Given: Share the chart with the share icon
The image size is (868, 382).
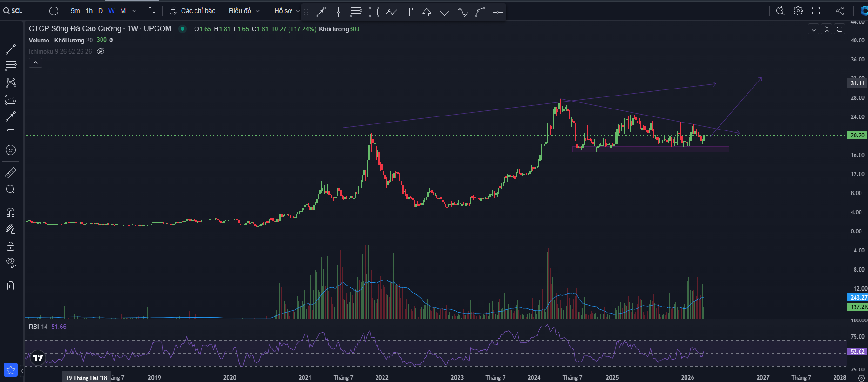Looking at the screenshot, I should pos(840,11).
